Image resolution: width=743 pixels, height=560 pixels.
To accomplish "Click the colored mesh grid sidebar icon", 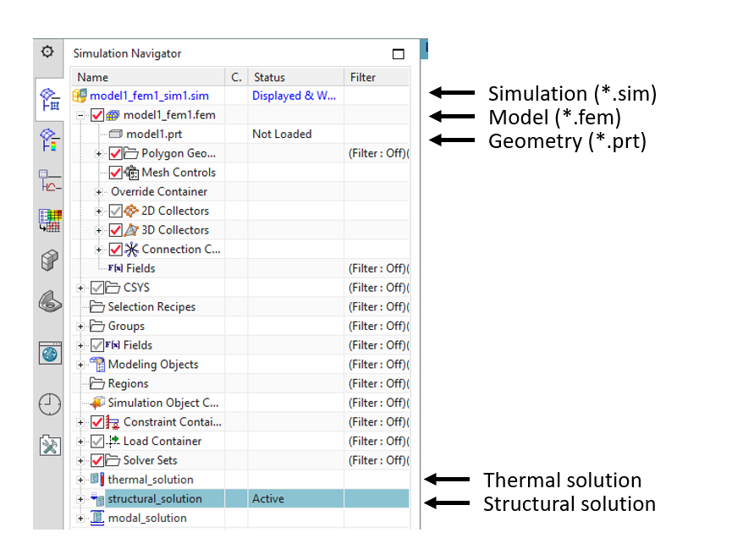I will tap(50, 220).
